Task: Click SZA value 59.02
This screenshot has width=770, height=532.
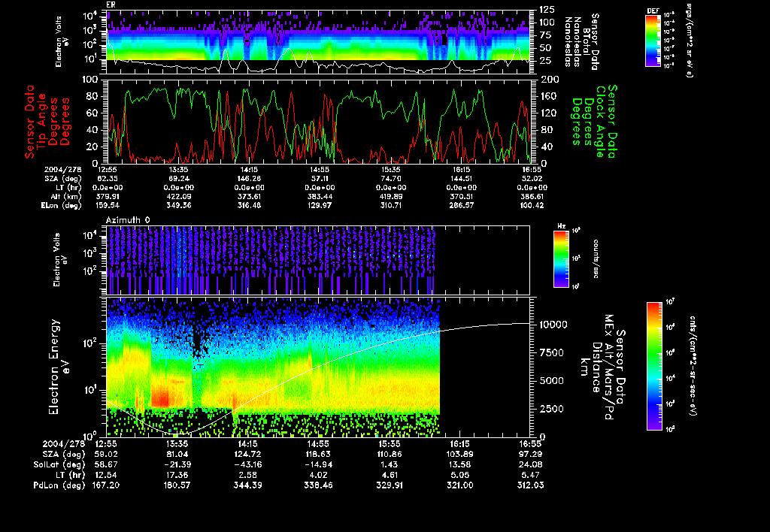Action: pyautogui.click(x=105, y=455)
